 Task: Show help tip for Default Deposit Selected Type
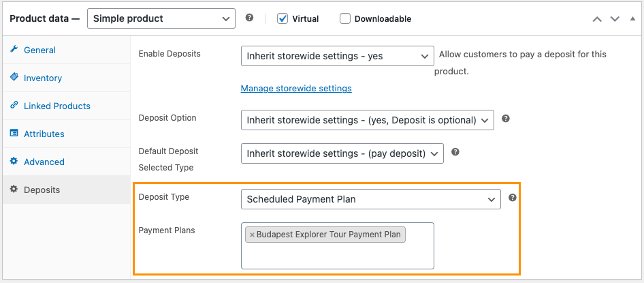[x=455, y=152]
